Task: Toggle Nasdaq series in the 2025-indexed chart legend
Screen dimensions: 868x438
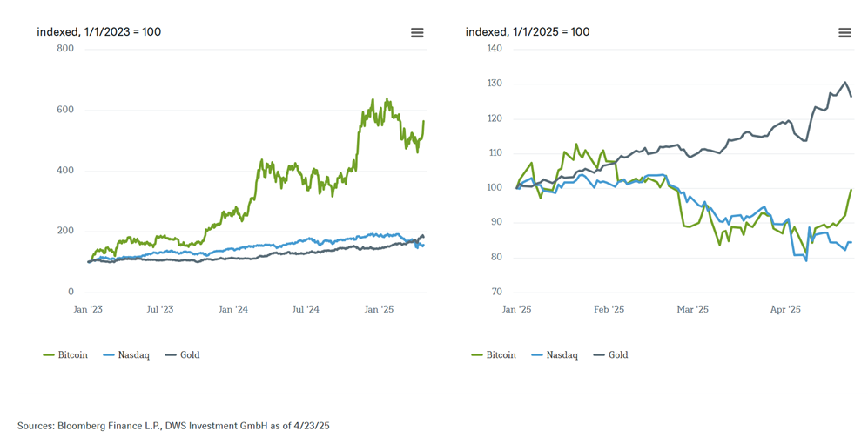Action: [x=555, y=355]
